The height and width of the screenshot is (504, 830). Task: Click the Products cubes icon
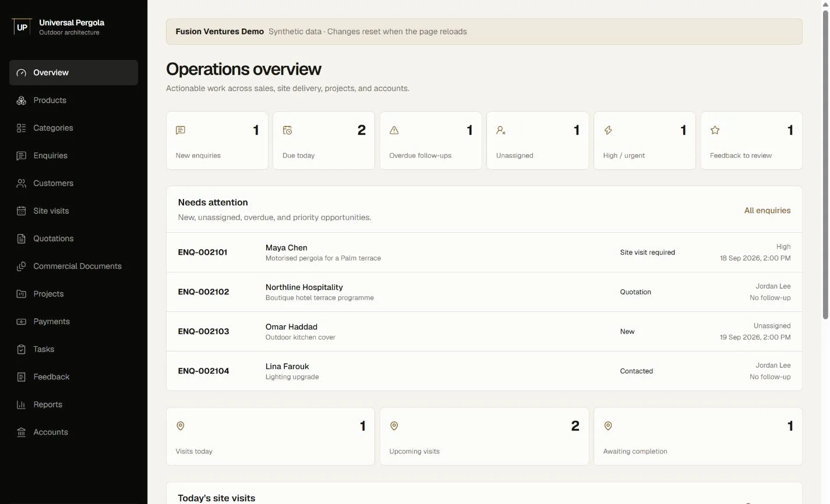22,100
